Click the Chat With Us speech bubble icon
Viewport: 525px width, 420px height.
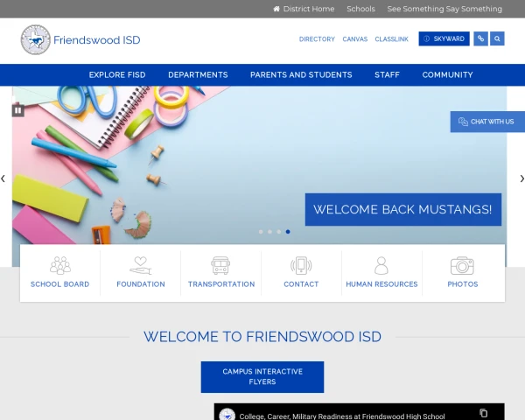click(463, 122)
